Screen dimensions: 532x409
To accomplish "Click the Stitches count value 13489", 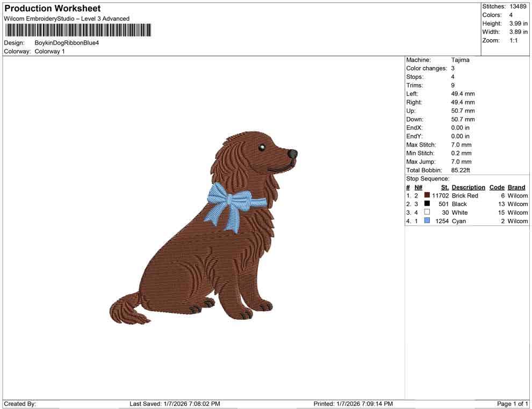I will tap(519, 6).
